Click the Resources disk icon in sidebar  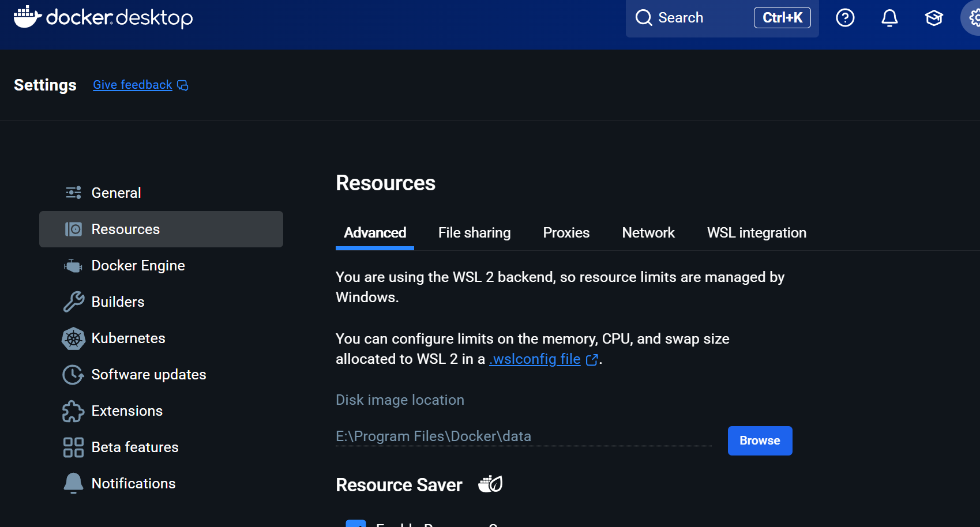pos(73,229)
